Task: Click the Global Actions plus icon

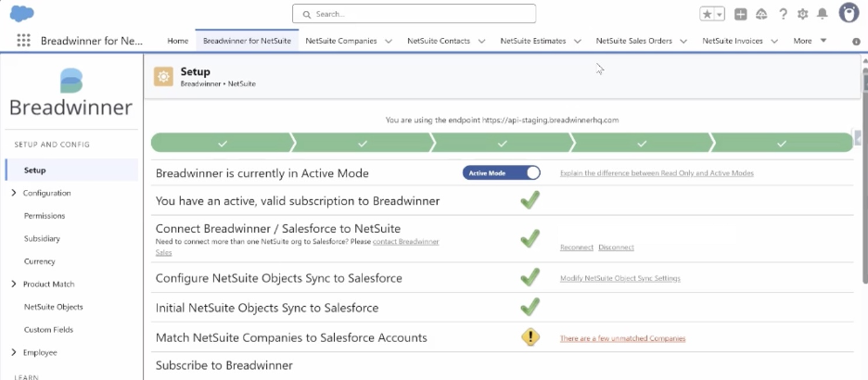Action: 740,14
